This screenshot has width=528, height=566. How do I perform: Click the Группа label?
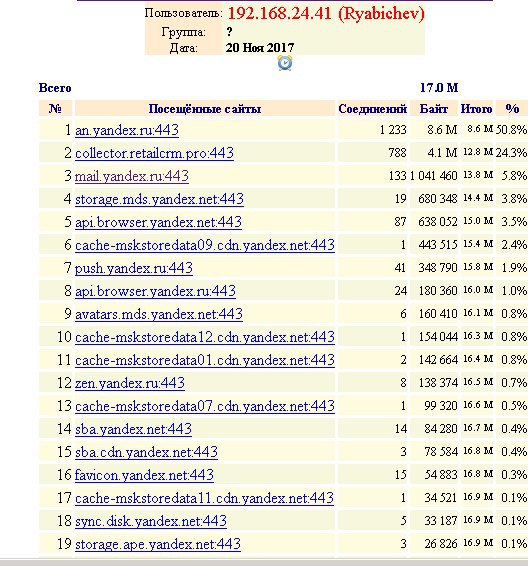183,32
